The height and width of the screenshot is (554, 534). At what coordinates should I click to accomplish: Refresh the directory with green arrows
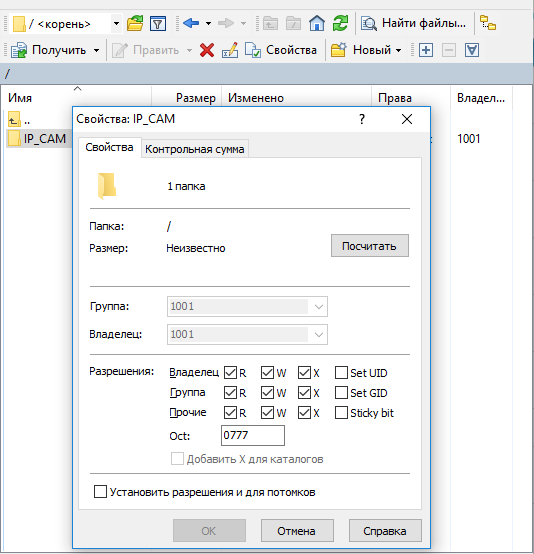click(x=340, y=24)
